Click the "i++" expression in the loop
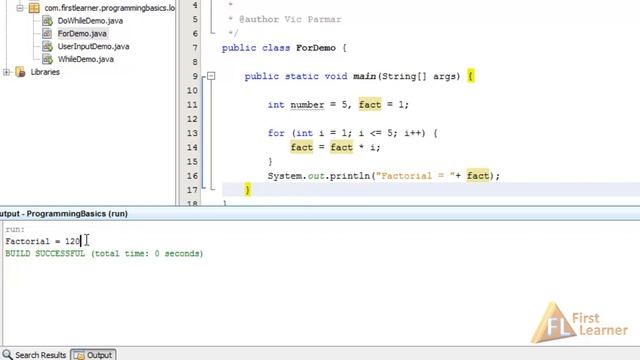640x360 pixels. point(413,133)
